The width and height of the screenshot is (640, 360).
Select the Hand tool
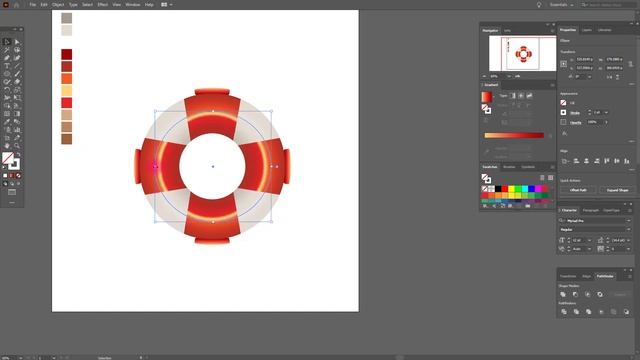pyautogui.click(x=7, y=146)
